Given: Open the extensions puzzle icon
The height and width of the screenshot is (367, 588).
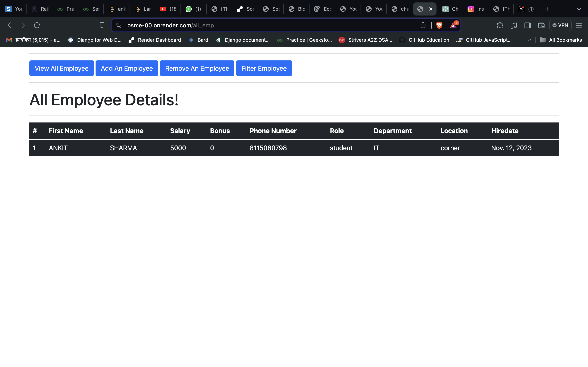Looking at the screenshot, I should click(500, 25).
